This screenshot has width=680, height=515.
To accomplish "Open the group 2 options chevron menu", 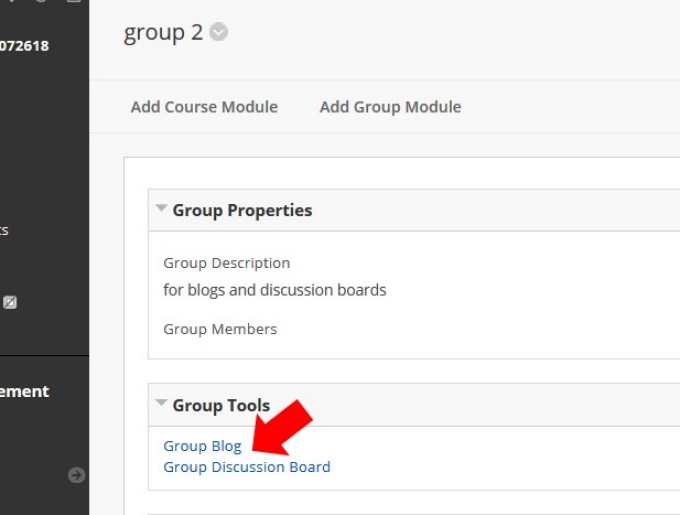I will (x=219, y=33).
